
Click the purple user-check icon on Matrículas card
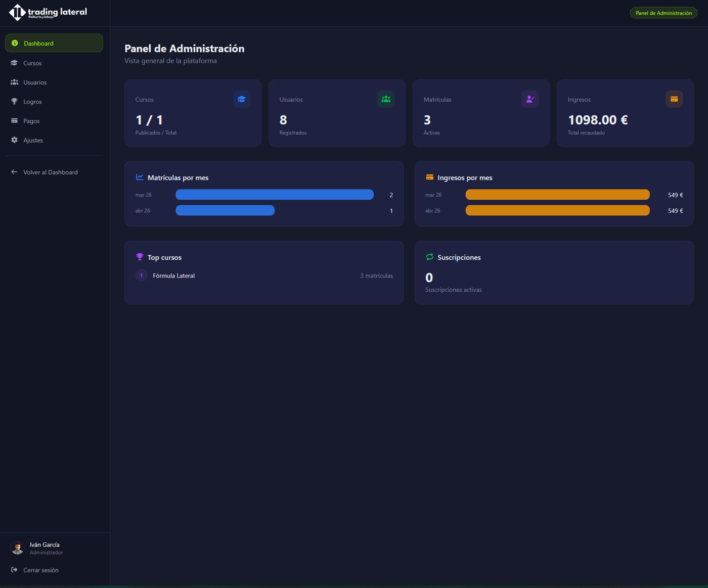pyautogui.click(x=530, y=99)
